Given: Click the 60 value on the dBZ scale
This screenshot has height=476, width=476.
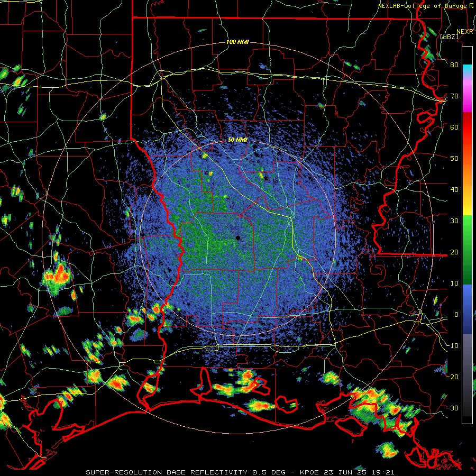Looking at the screenshot, I should pyautogui.click(x=454, y=127).
